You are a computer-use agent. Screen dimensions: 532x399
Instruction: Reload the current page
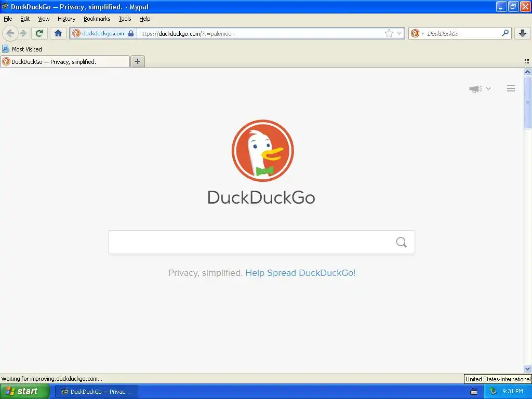click(x=39, y=33)
